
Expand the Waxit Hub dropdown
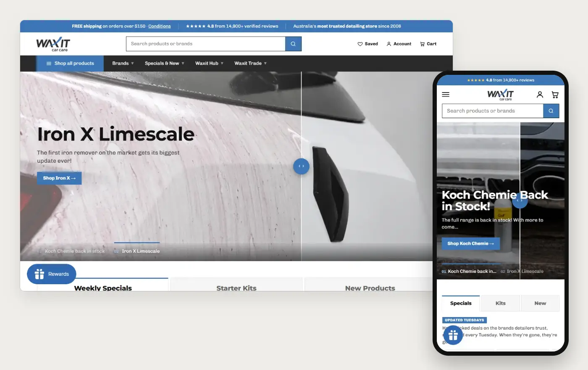click(x=209, y=63)
